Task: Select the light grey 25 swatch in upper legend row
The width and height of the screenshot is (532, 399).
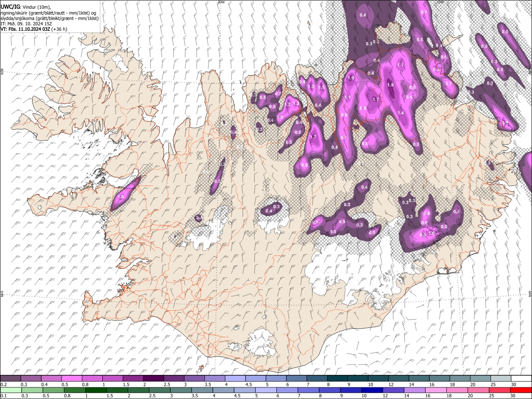Action: coord(501,378)
